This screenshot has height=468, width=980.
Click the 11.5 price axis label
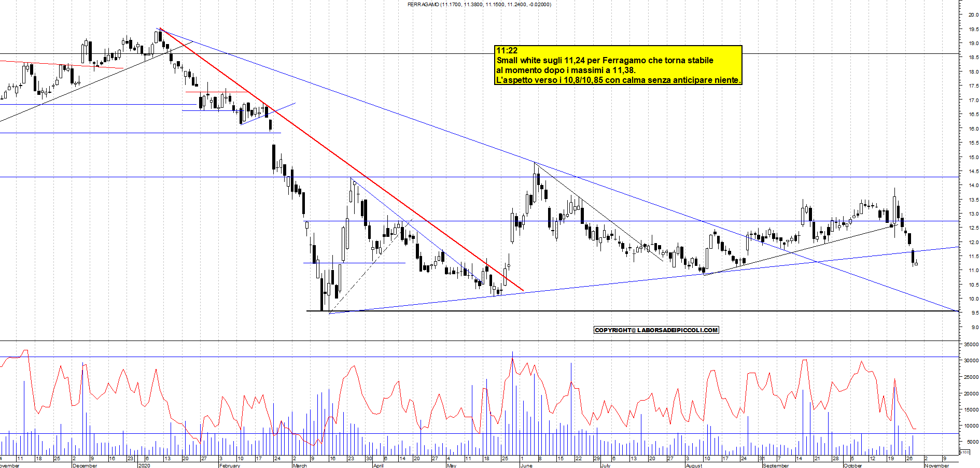click(x=973, y=257)
